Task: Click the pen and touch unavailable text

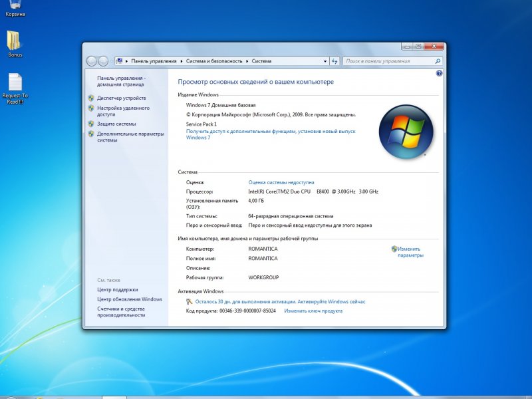Action: [310, 225]
